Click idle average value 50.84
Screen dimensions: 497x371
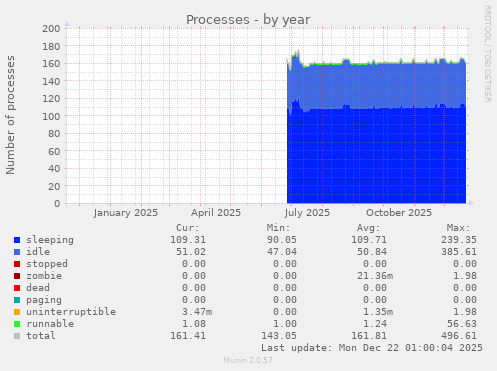pyautogui.click(x=372, y=252)
